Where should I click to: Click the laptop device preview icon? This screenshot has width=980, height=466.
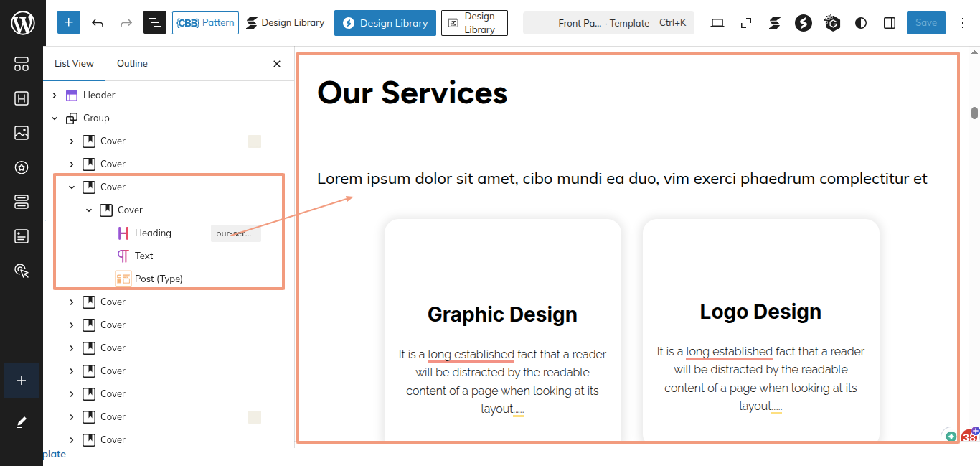click(x=717, y=23)
